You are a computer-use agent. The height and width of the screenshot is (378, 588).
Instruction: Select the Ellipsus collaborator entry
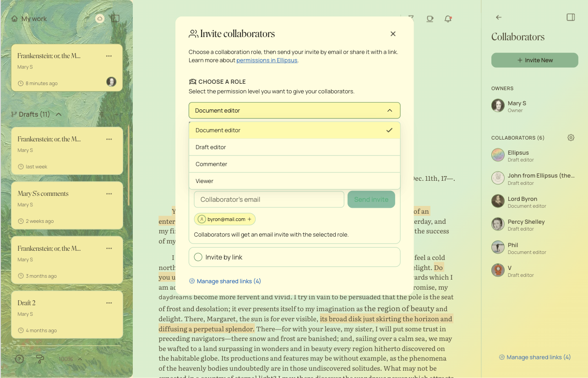pyautogui.click(x=534, y=155)
